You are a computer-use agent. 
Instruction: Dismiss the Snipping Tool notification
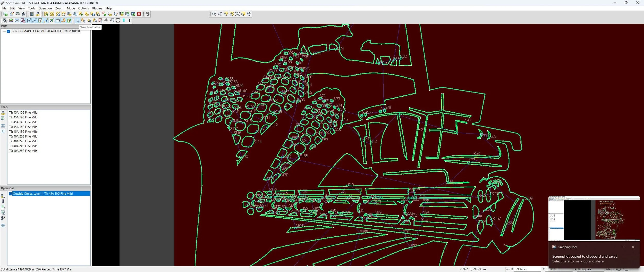[x=633, y=247]
